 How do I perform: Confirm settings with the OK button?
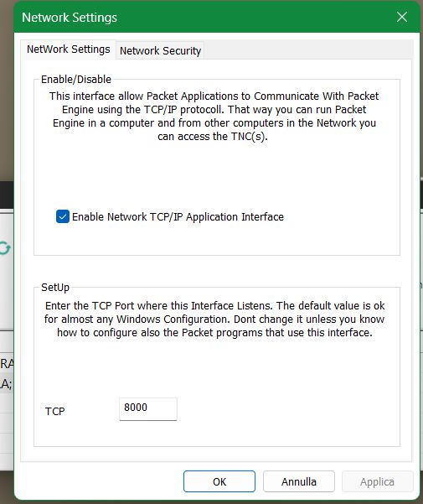click(x=219, y=481)
